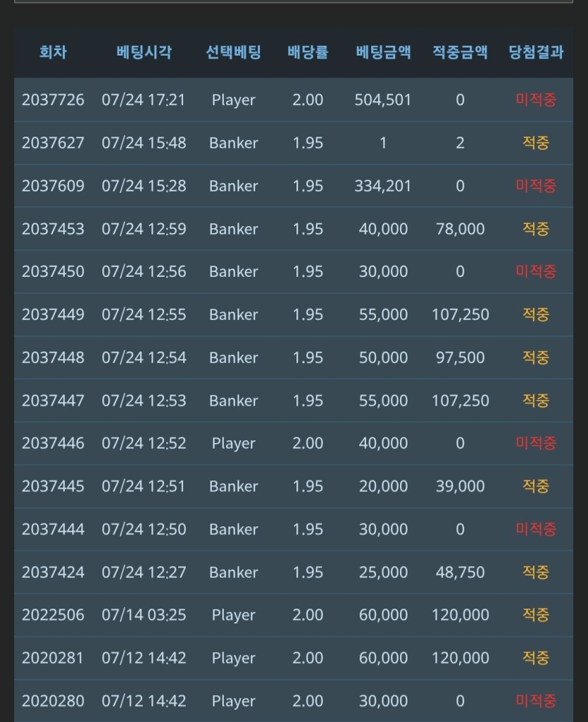Select the 504,501 bet amount cell
The width and height of the screenshot is (588, 722).
pyautogui.click(x=382, y=100)
